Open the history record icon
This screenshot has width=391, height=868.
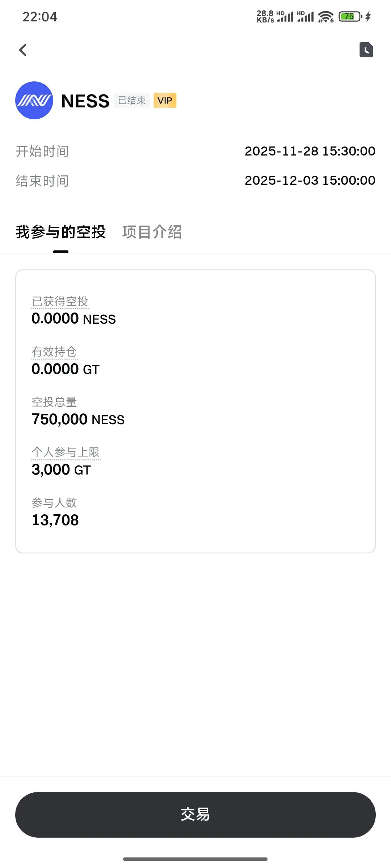366,50
